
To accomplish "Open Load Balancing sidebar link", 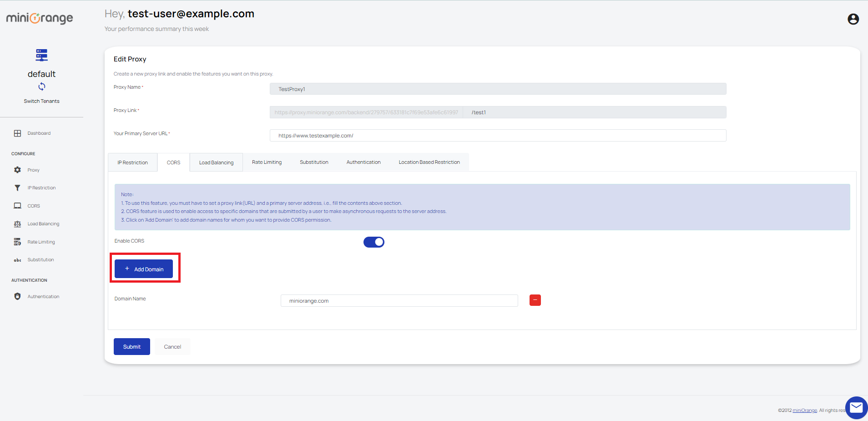I will click(43, 224).
